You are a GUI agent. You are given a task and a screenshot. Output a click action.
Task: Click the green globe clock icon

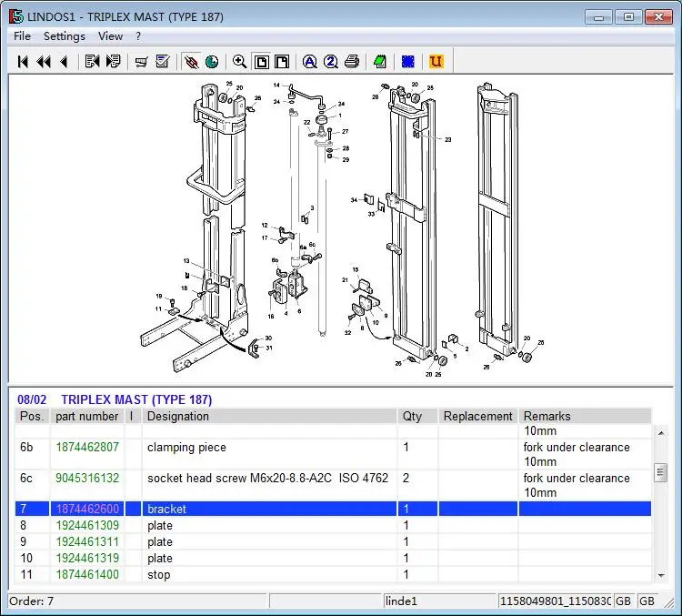212,61
